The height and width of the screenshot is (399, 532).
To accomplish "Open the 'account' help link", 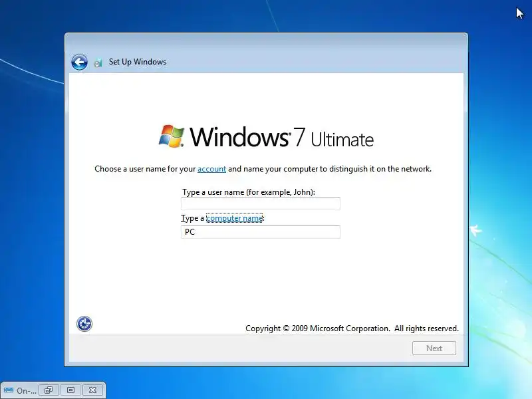I will (211, 169).
